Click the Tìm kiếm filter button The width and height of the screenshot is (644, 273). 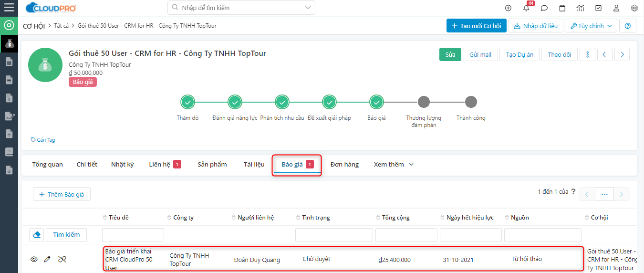pyautogui.click(x=66, y=235)
